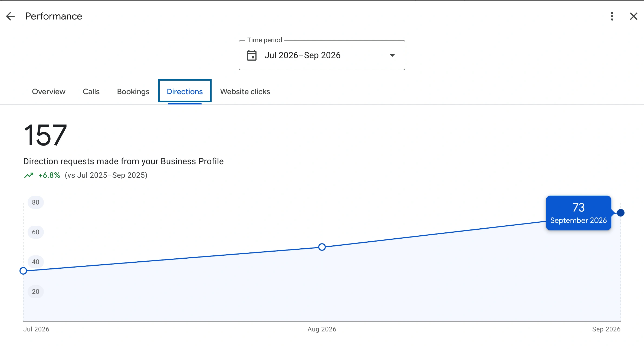Click the Direction requests description text

[x=123, y=161]
